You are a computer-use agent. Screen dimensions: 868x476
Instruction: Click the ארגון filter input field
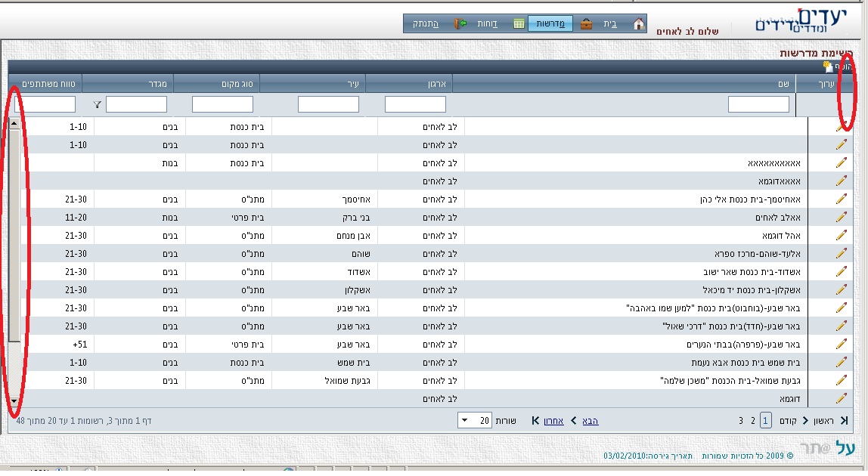[x=415, y=104]
